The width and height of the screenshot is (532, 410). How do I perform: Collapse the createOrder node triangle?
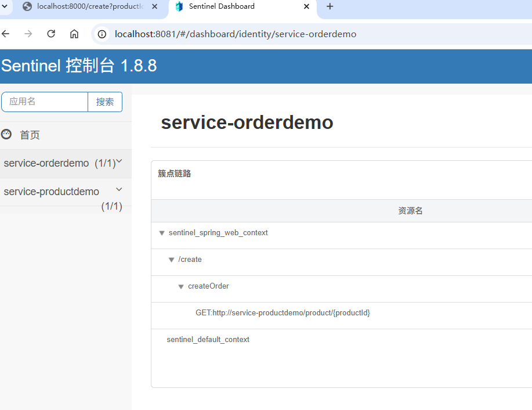point(181,287)
